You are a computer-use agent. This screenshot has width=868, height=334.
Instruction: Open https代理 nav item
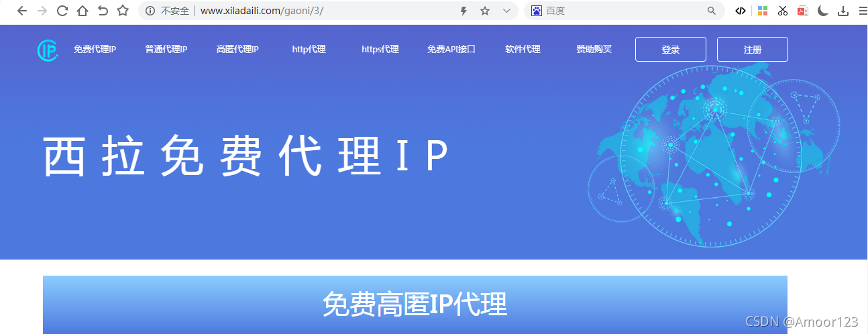click(x=380, y=50)
